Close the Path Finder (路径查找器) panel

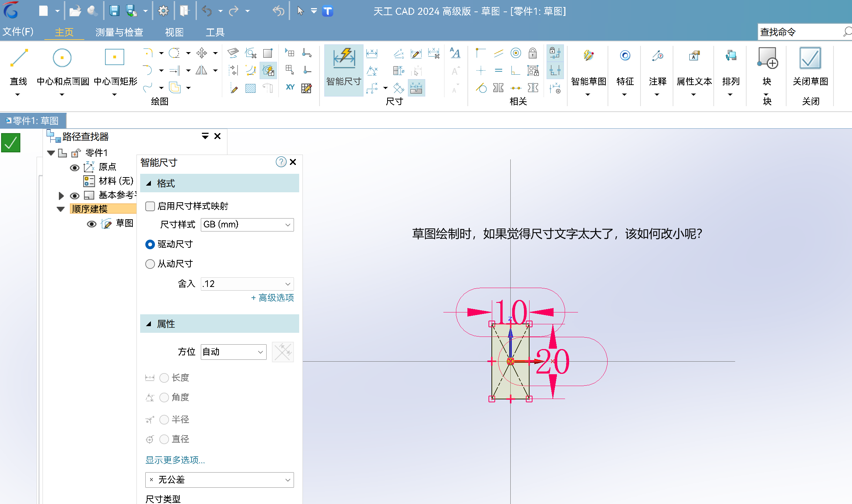pos(217,136)
